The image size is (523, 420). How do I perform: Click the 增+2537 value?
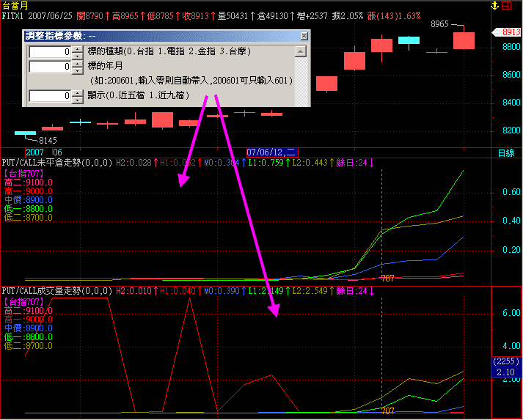[x=312, y=15]
